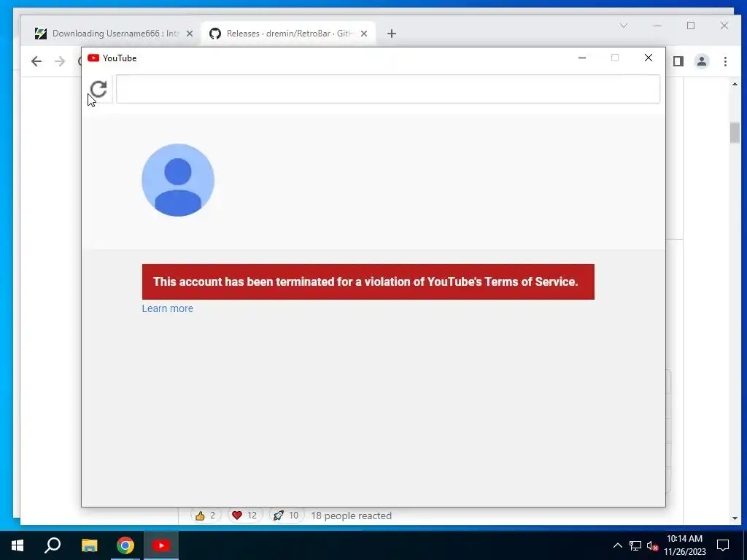Open the Windows notification center
Viewport: 747px width, 560px height.
point(723,545)
